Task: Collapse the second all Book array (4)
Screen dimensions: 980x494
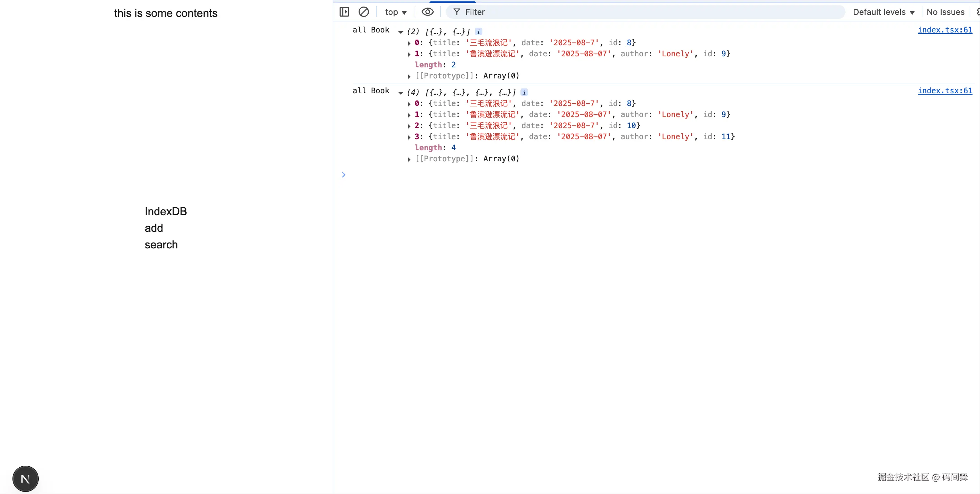Action: click(x=400, y=93)
